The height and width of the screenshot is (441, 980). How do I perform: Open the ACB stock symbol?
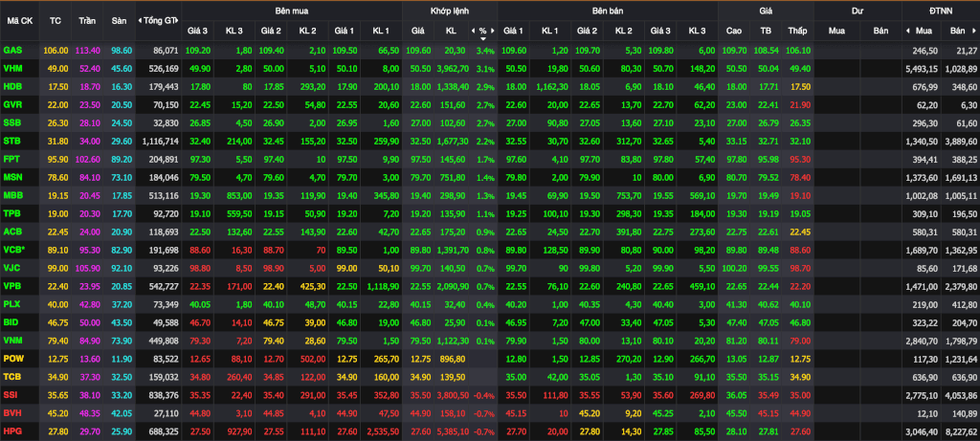pos(11,232)
